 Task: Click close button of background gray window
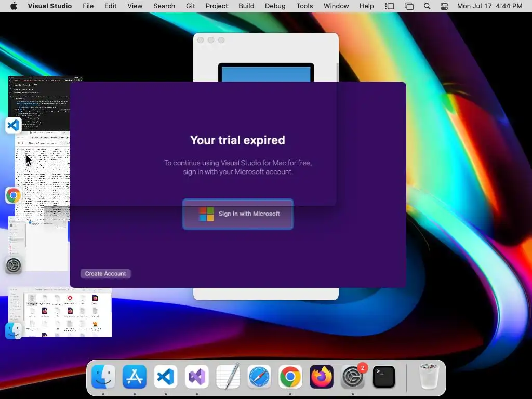pos(201,40)
